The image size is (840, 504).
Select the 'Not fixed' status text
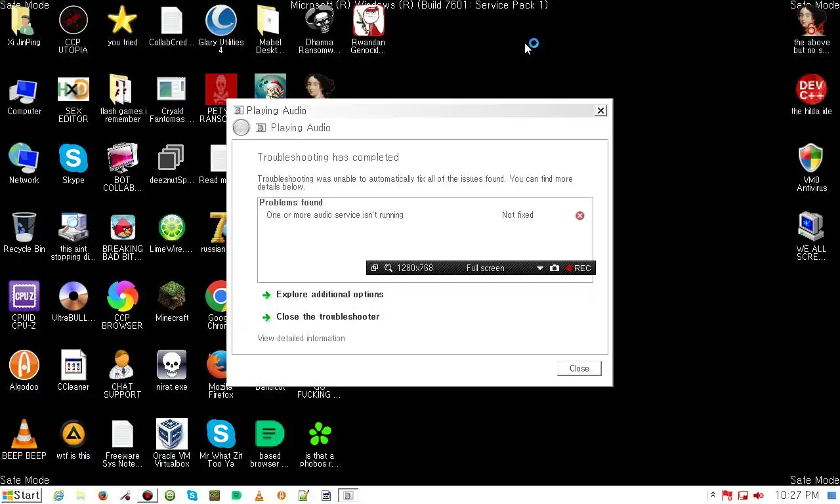517,215
